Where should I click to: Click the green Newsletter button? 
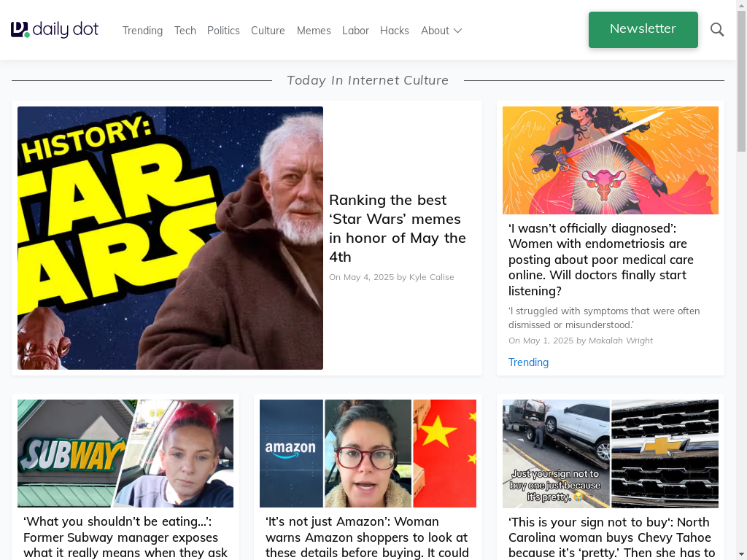(x=643, y=29)
